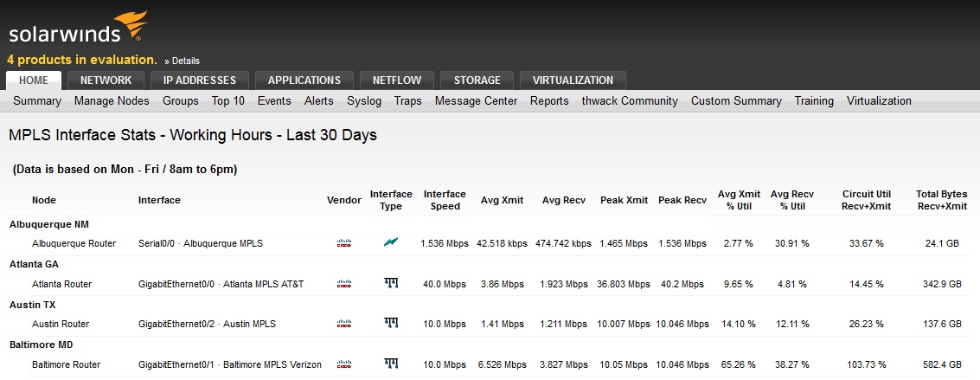980x380 pixels.
Task: Open the APPLICATIONS tab
Action: click(304, 80)
